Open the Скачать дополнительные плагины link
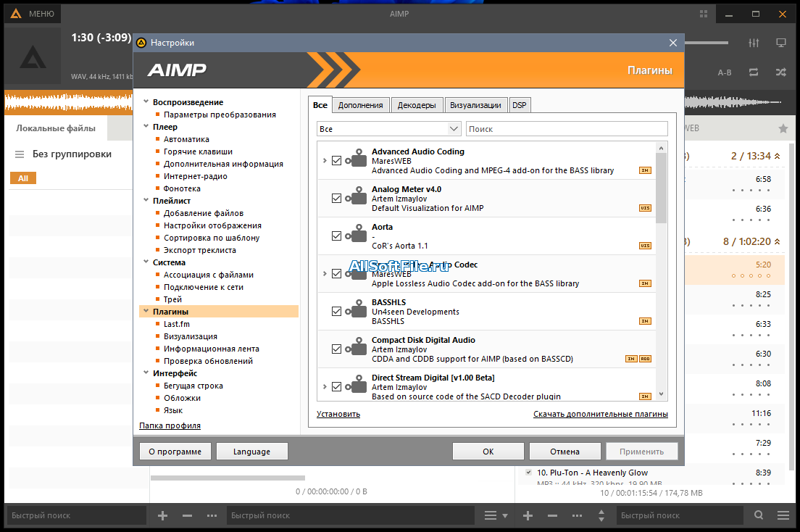 click(601, 414)
